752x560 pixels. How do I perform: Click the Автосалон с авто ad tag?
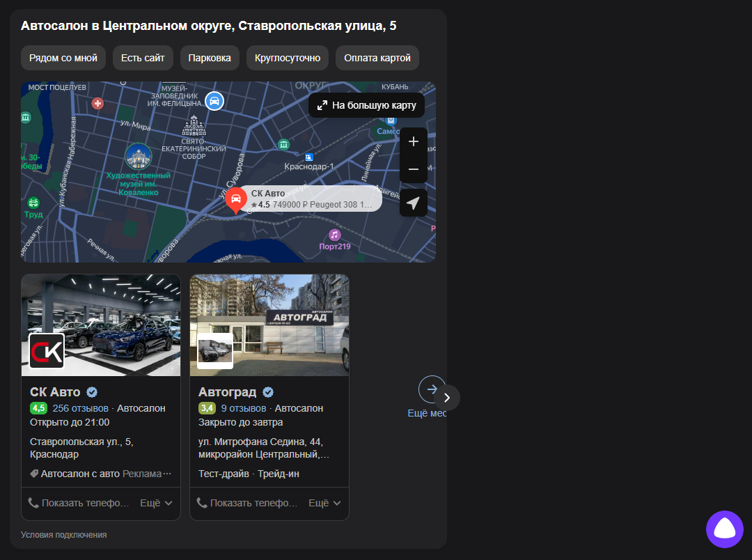80,474
